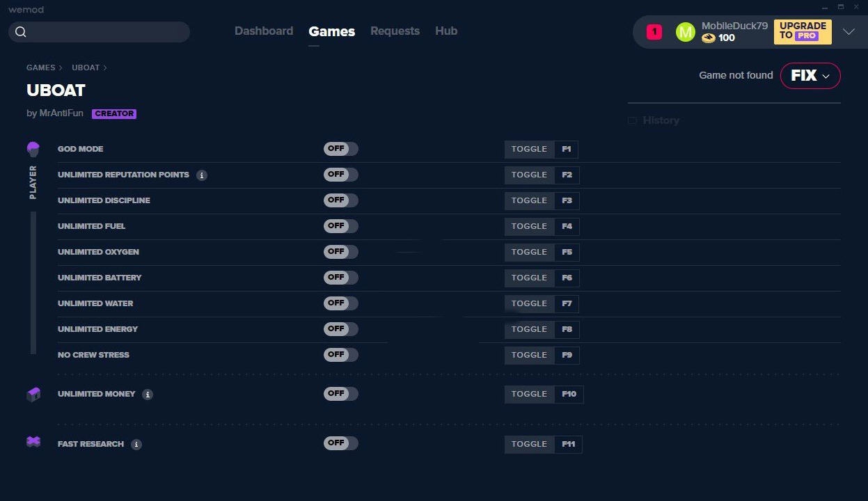Open the account dropdown at top right

(x=849, y=31)
